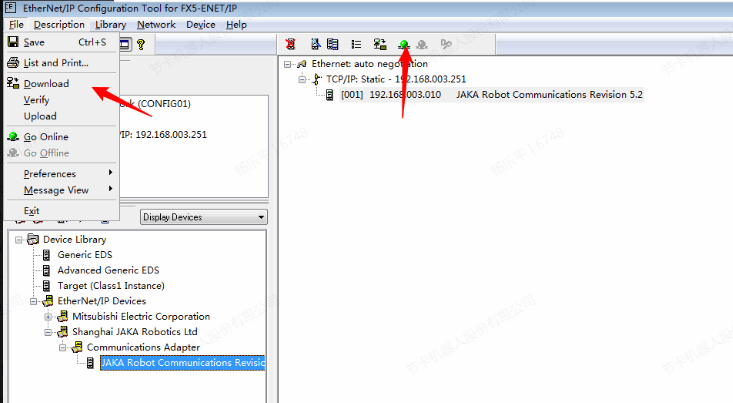Collapse the Ethernet auto negotiation tree node
This screenshot has height=403, width=733.
point(289,64)
